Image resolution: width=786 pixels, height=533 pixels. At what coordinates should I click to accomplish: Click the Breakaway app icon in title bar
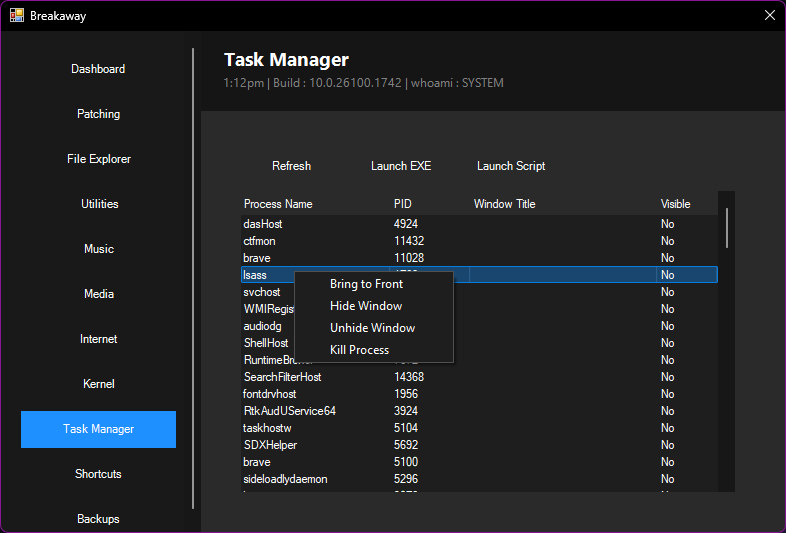[17, 15]
